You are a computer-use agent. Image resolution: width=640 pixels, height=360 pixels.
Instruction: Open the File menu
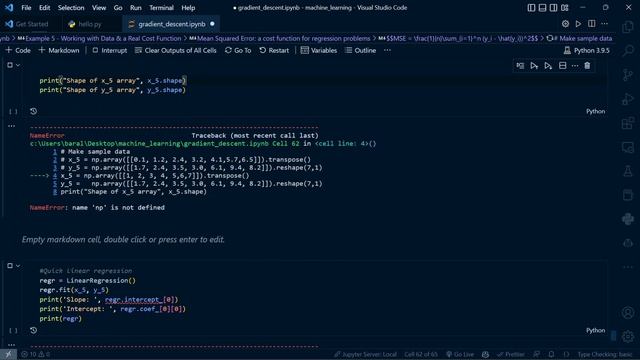coord(26,8)
